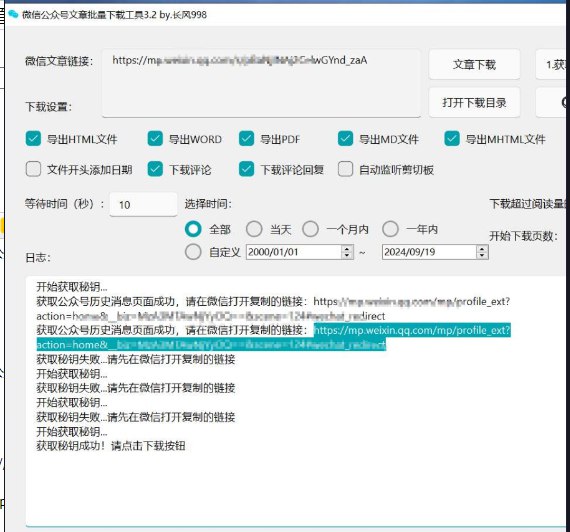
Task: Uncheck 下载评论回复 option
Action: 246,169
